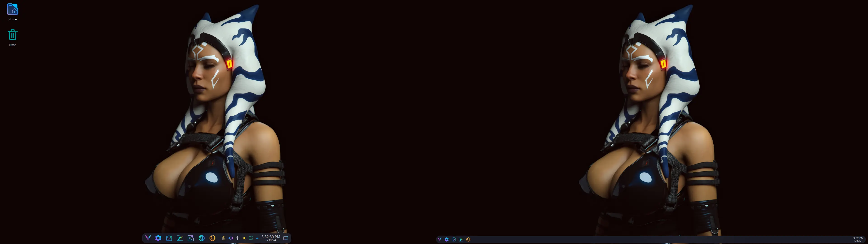Launch Discover software store on left monitor panel

point(169,238)
